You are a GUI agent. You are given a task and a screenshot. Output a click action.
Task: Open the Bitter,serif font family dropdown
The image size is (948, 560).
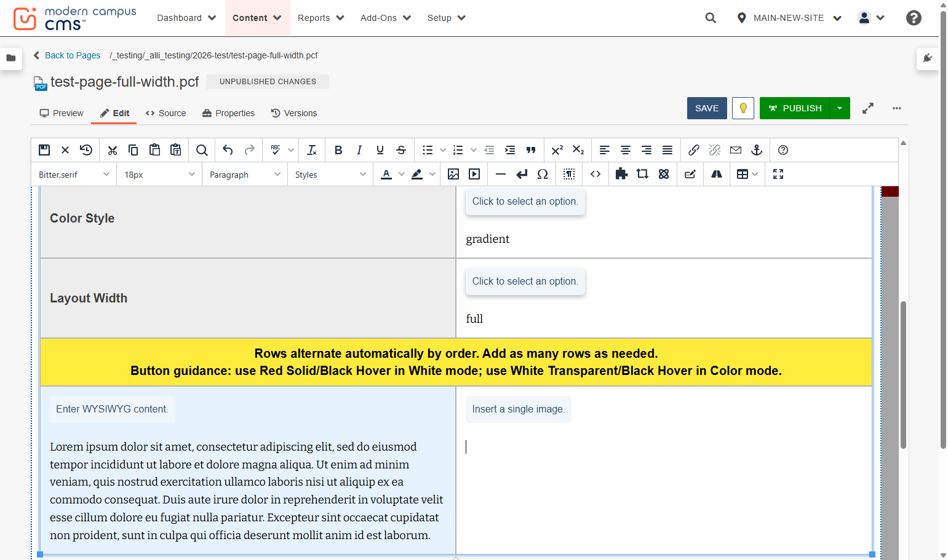(x=74, y=175)
